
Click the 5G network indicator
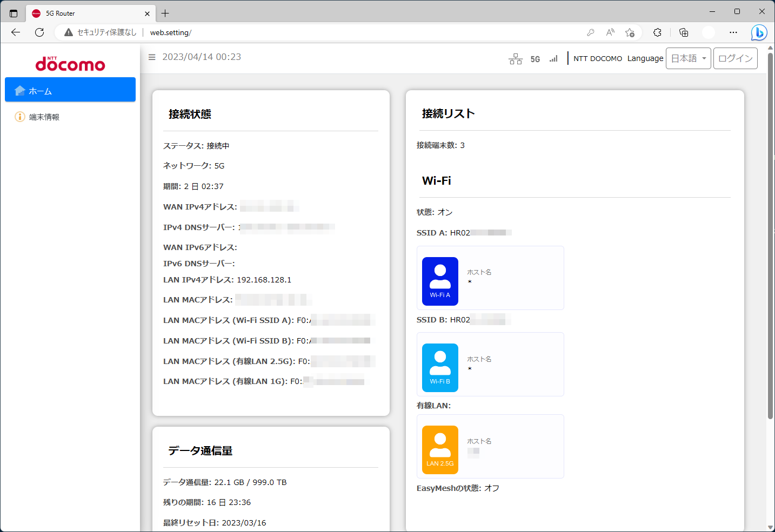[535, 59]
